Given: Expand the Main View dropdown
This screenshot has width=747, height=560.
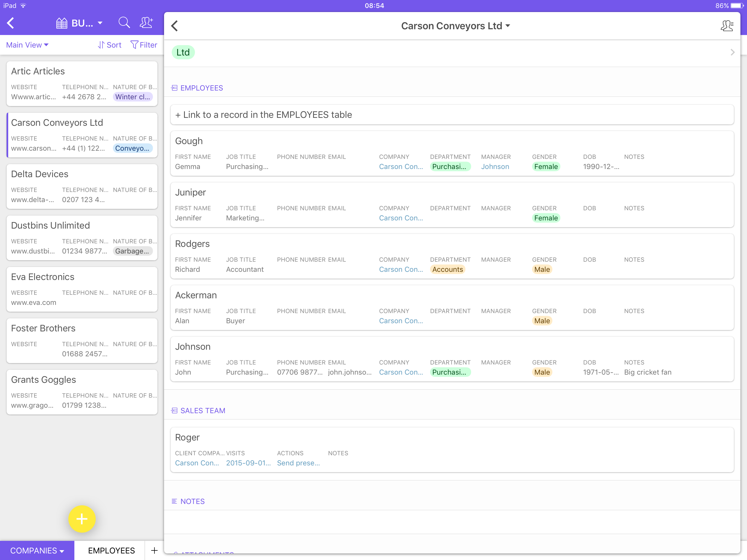Looking at the screenshot, I should (x=27, y=45).
